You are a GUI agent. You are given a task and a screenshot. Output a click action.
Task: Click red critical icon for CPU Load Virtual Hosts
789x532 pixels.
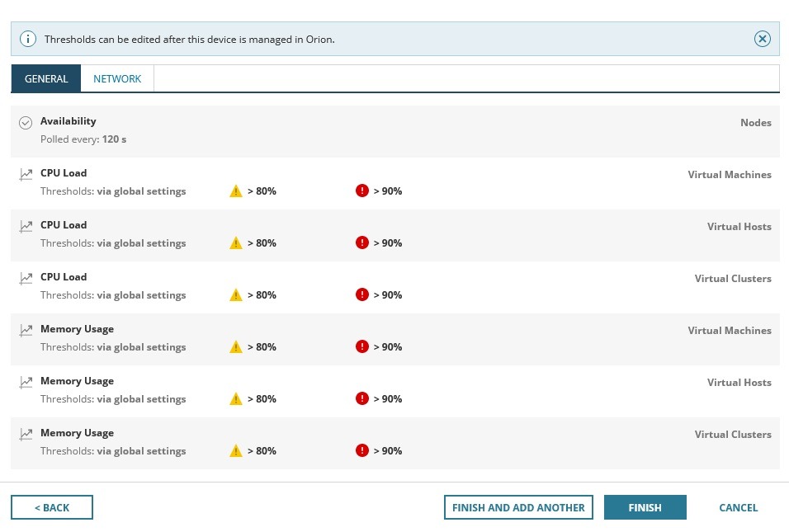(361, 243)
